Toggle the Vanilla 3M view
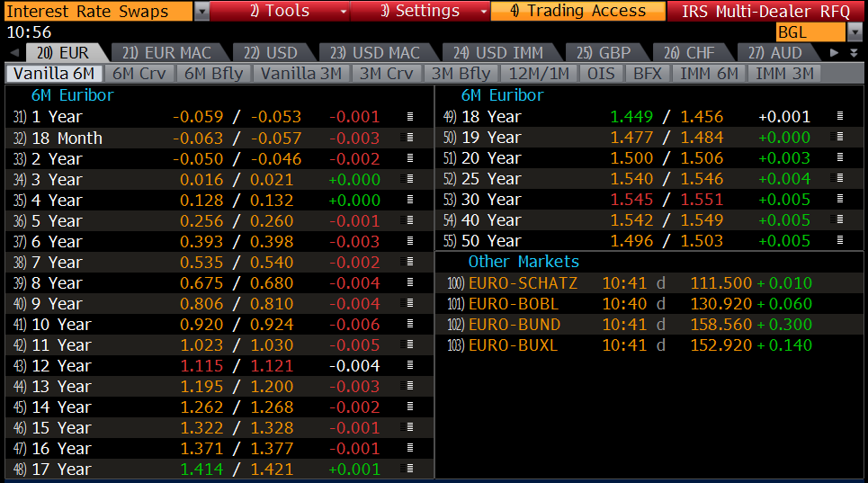 click(x=301, y=74)
